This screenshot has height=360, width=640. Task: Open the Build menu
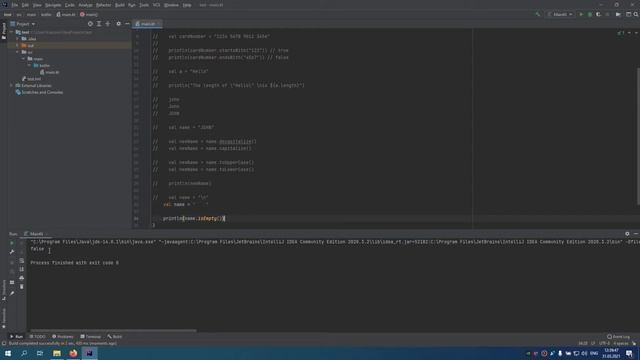tap(120, 5)
